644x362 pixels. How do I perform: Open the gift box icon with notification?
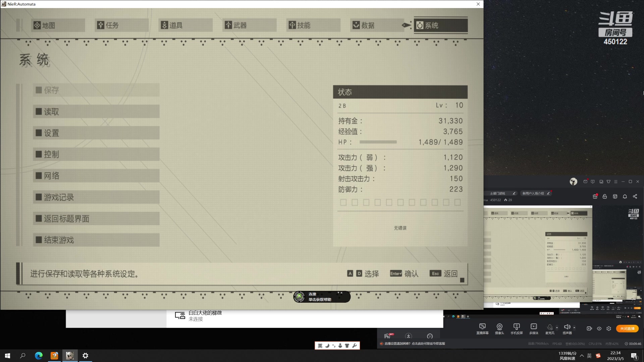tap(595, 196)
